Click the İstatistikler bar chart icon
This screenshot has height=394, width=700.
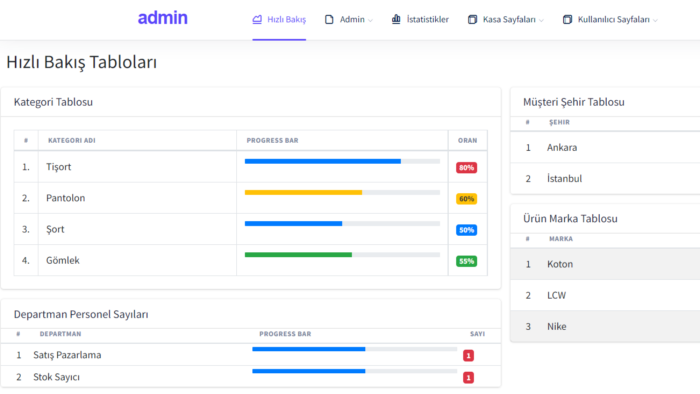(x=396, y=19)
